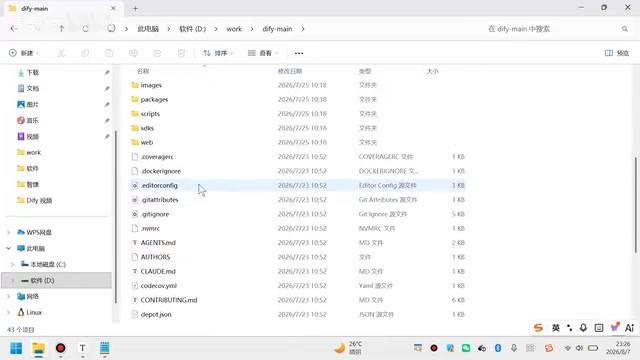640x360 pixels.
Task: Click the WeChat tray icon
Action: pos(466,348)
